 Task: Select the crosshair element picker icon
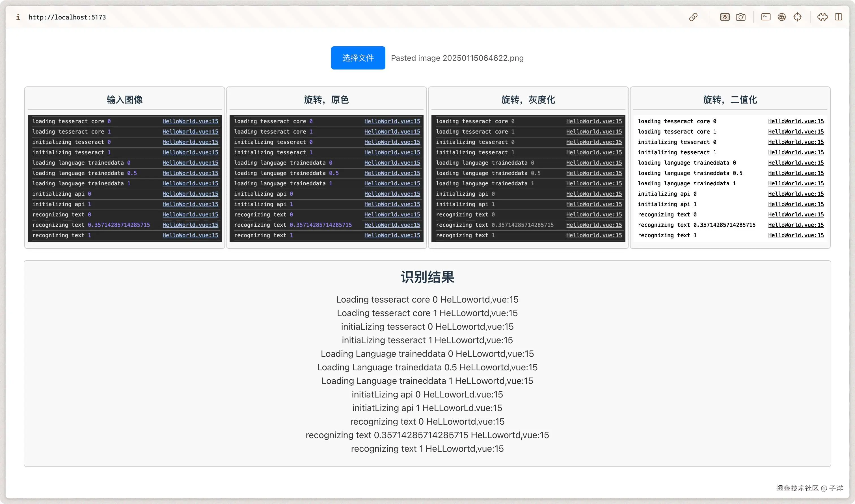tap(797, 17)
